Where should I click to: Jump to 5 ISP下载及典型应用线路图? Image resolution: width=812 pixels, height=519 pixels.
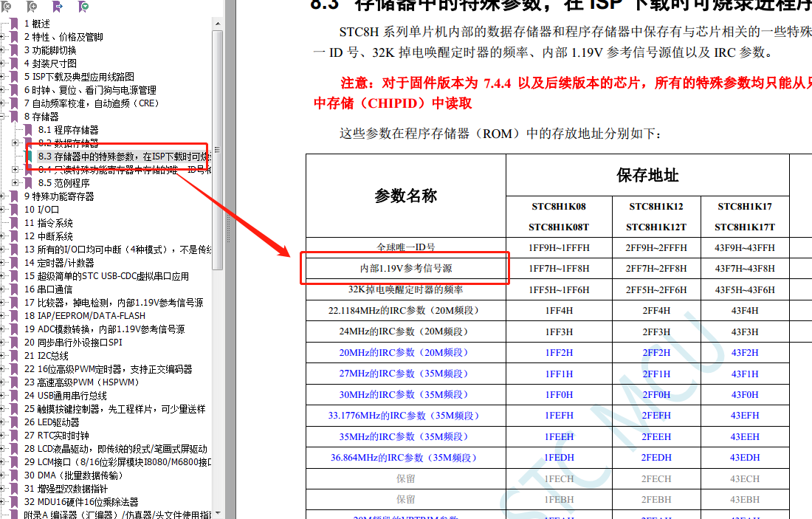(x=79, y=77)
